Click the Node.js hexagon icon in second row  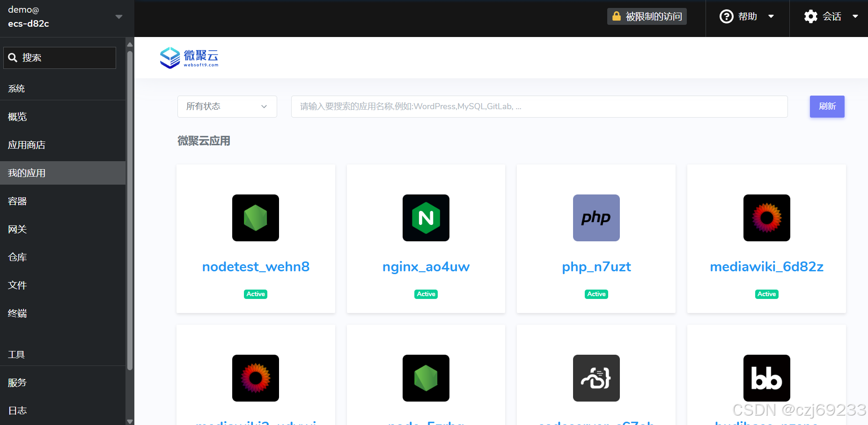click(x=426, y=378)
